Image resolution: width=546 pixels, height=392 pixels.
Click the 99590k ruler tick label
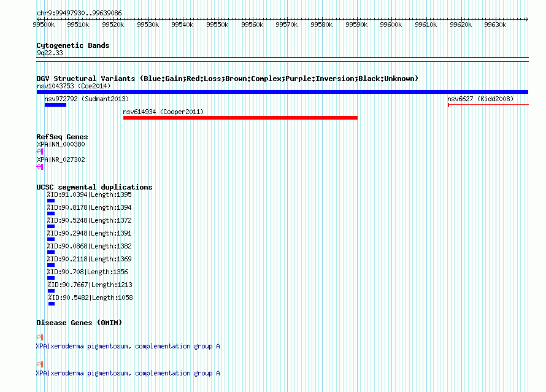[356, 25]
